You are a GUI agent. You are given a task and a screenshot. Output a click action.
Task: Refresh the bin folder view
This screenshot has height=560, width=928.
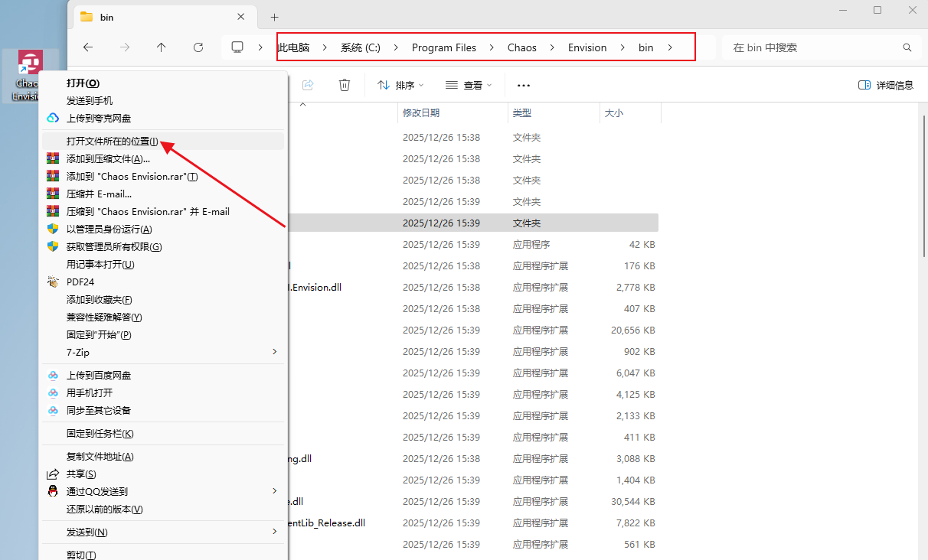click(x=198, y=47)
